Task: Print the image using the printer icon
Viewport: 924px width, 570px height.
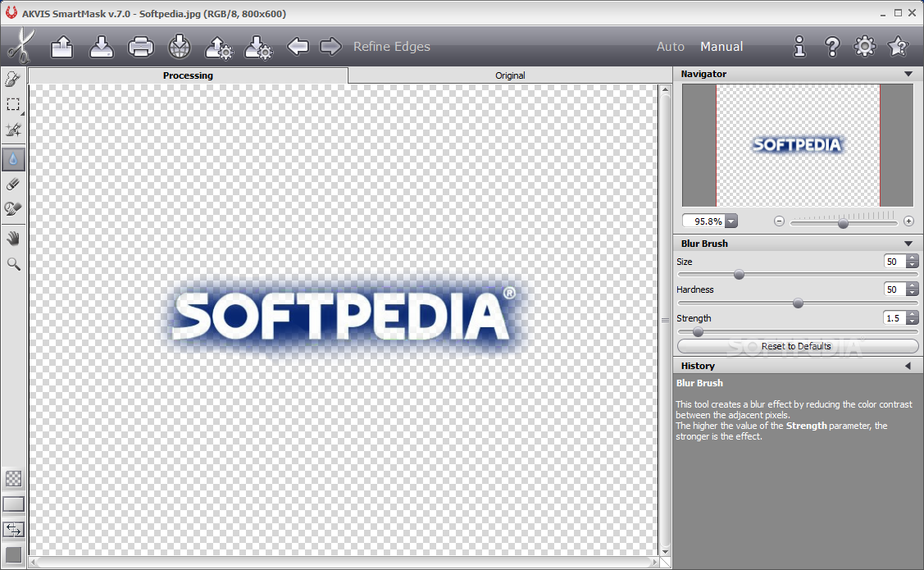Action: [x=141, y=47]
